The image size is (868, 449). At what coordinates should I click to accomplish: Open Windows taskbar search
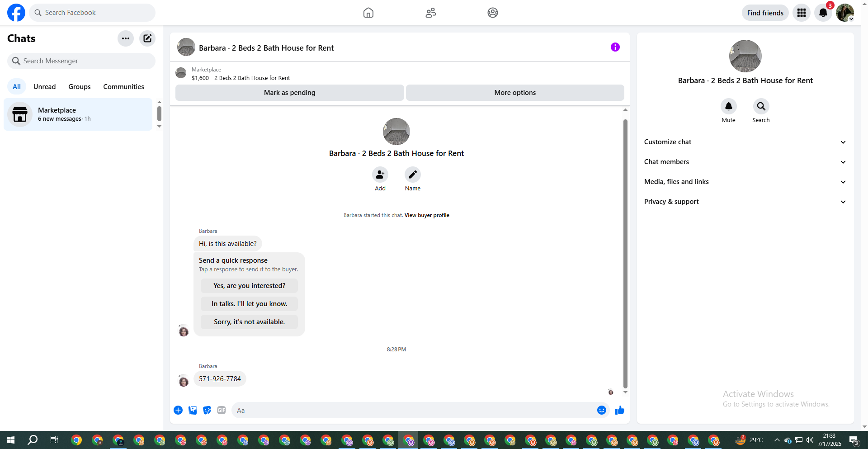pos(33,440)
